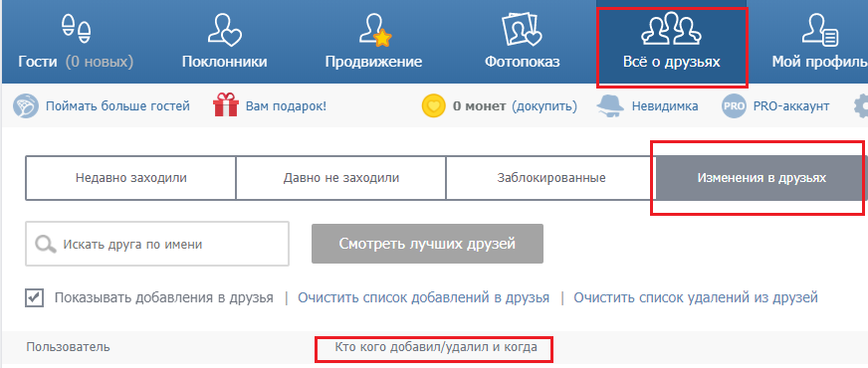Click the Искать друга по имени search field

(x=157, y=244)
